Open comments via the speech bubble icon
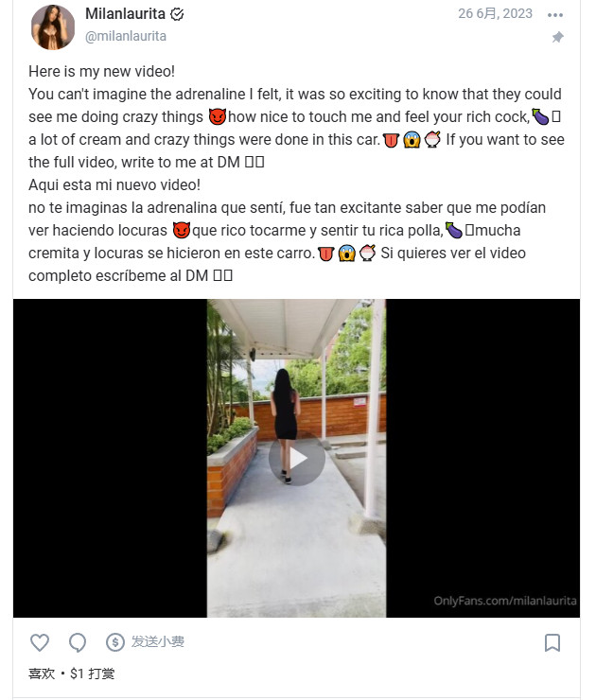Viewport: 596px width, 700px height. click(78, 643)
